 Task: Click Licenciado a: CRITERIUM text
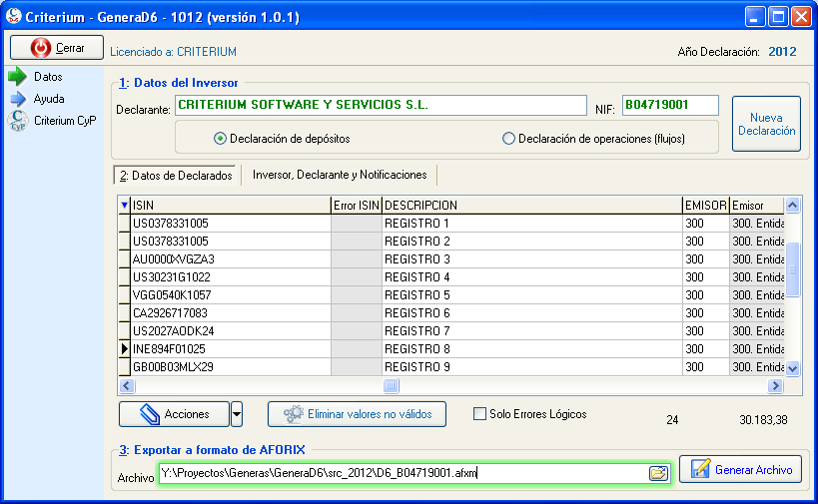[x=173, y=52]
